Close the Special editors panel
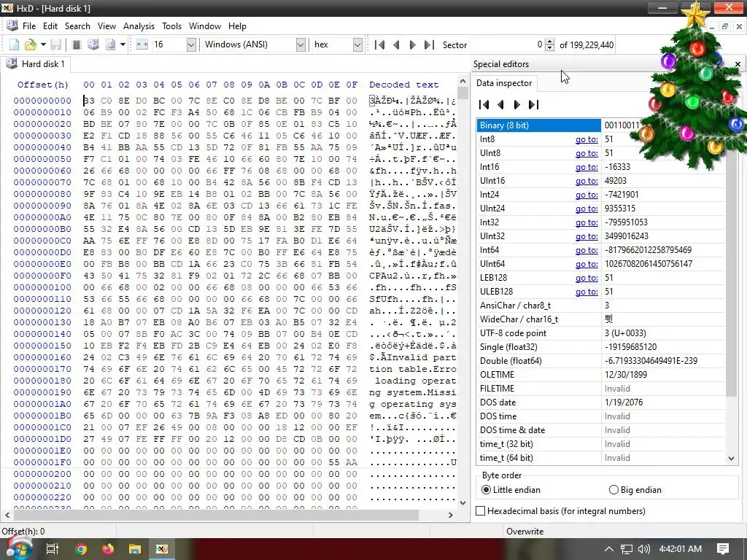 [x=738, y=64]
